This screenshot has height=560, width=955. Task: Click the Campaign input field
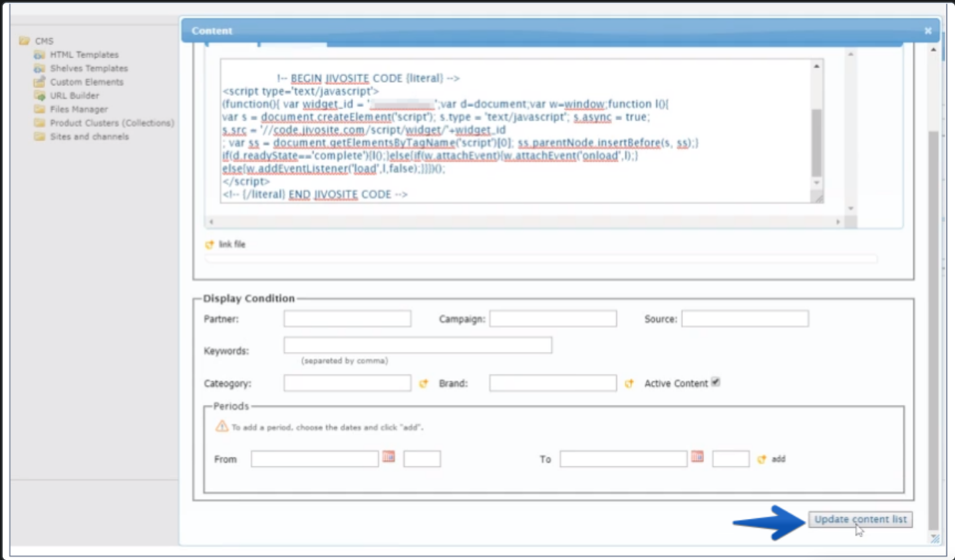pyautogui.click(x=552, y=319)
